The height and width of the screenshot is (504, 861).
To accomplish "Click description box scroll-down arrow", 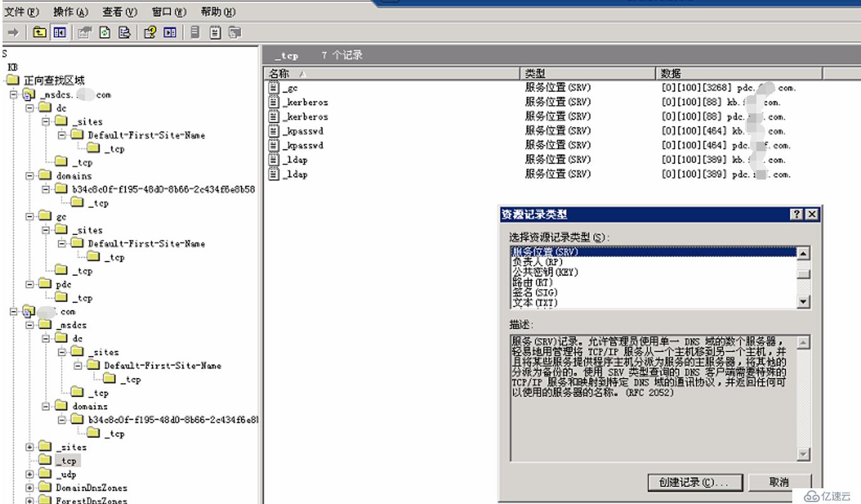I will [x=803, y=454].
